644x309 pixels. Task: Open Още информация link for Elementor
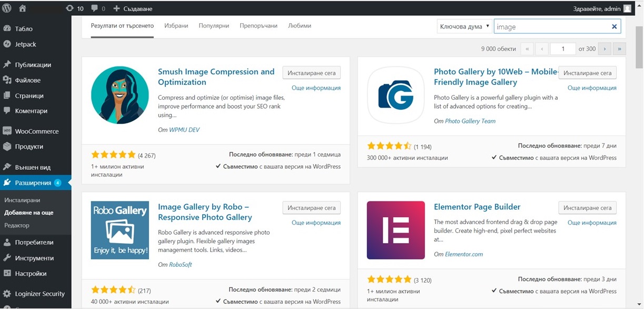click(x=591, y=223)
